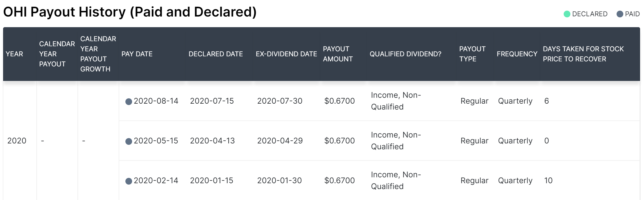Screen dimensions: 644x200
Task: Click DAYS TAKEN FOR STOCK PRICE TO RECOVER header
Action: click(x=583, y=54)
